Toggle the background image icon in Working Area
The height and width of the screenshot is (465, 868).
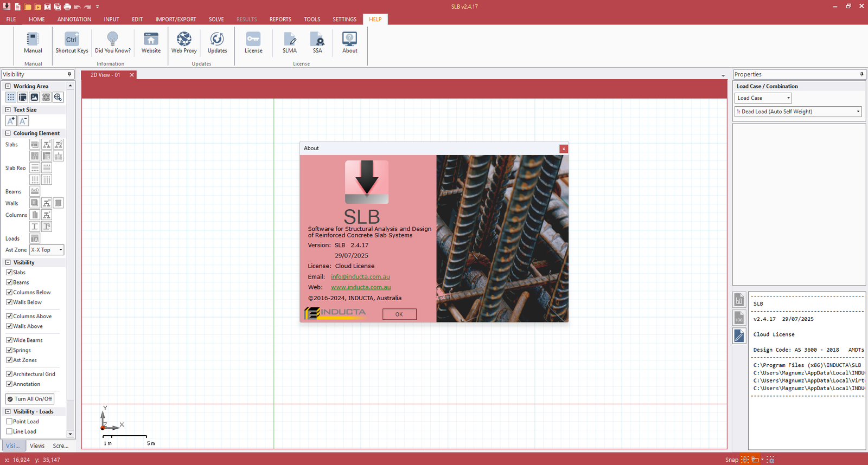click(x=34, y=97)
